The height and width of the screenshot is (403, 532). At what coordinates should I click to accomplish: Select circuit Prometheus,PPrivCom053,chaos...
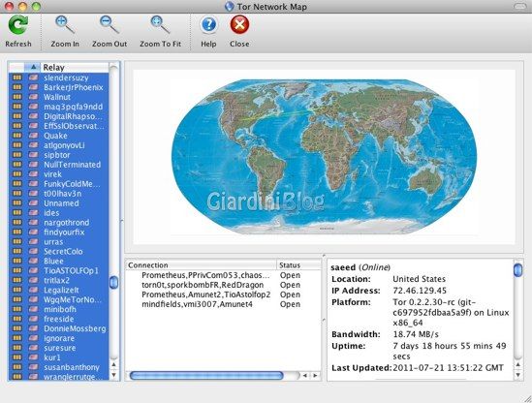[205, 275]
